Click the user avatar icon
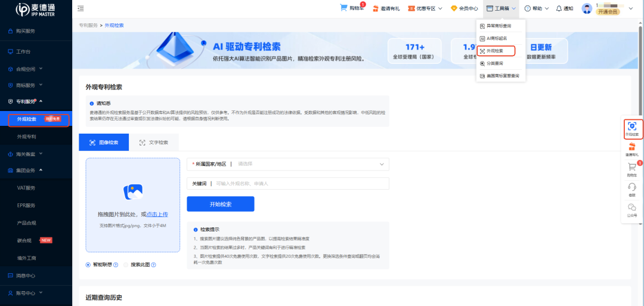 point(587,8)
